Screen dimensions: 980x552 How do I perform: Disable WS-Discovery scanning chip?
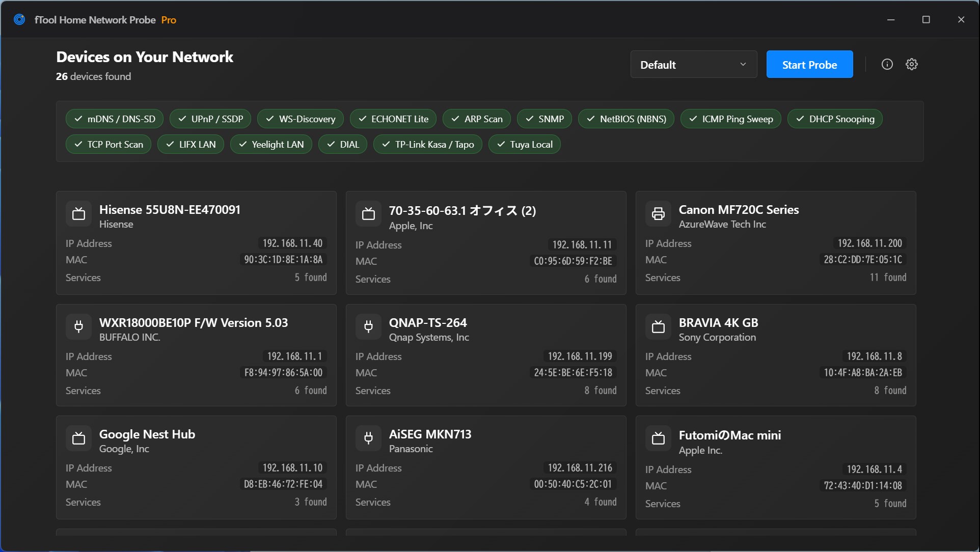point(301,119)
